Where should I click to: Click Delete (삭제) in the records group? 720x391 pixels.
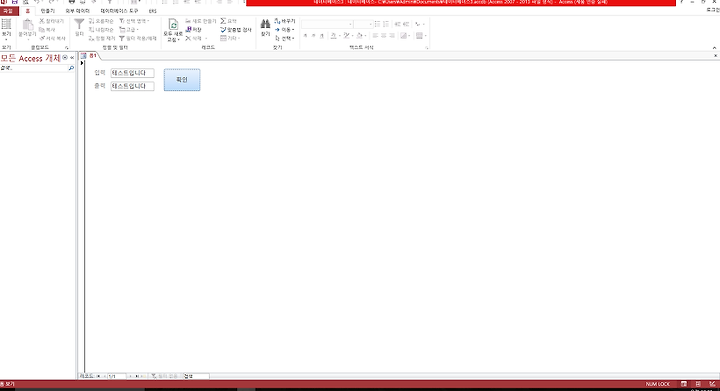(196, 39)
